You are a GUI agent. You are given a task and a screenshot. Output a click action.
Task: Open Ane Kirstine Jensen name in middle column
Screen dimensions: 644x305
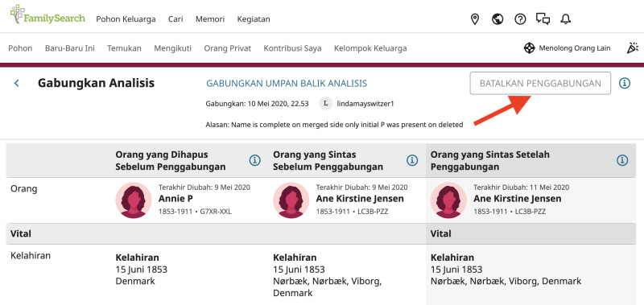[360, 199]
